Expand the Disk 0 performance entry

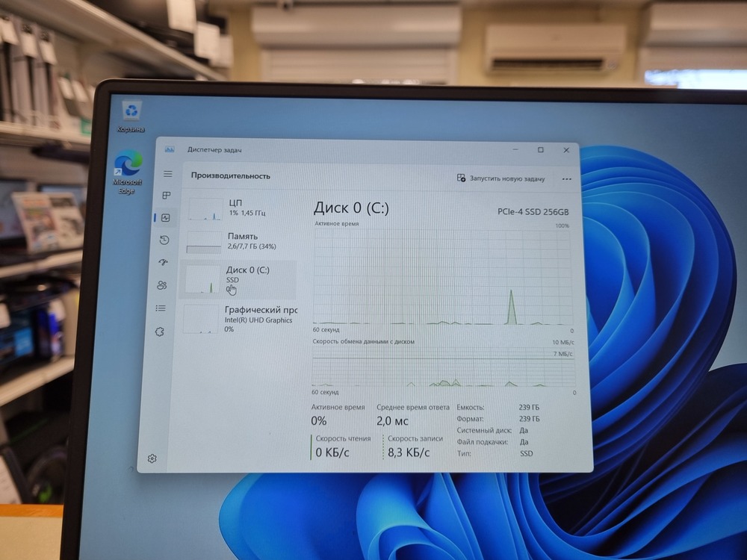point(247,278)
